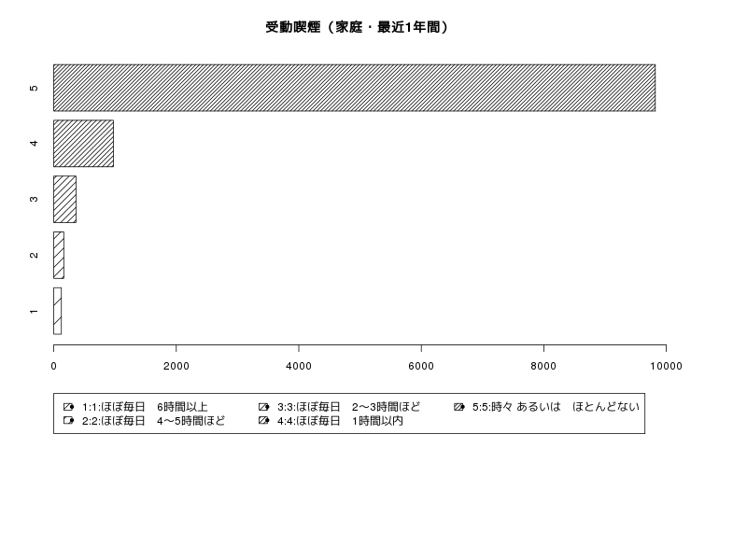The image size is (747, 560).
Task: Click y-axis label 5
Action: pyautogui.click(x=34, y=88)
